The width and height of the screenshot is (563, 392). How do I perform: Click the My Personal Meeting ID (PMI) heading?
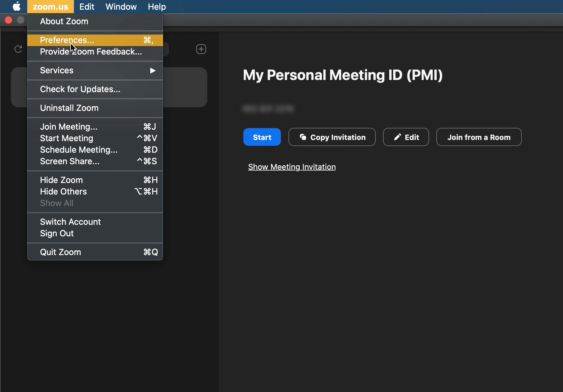tap(343, 75)
